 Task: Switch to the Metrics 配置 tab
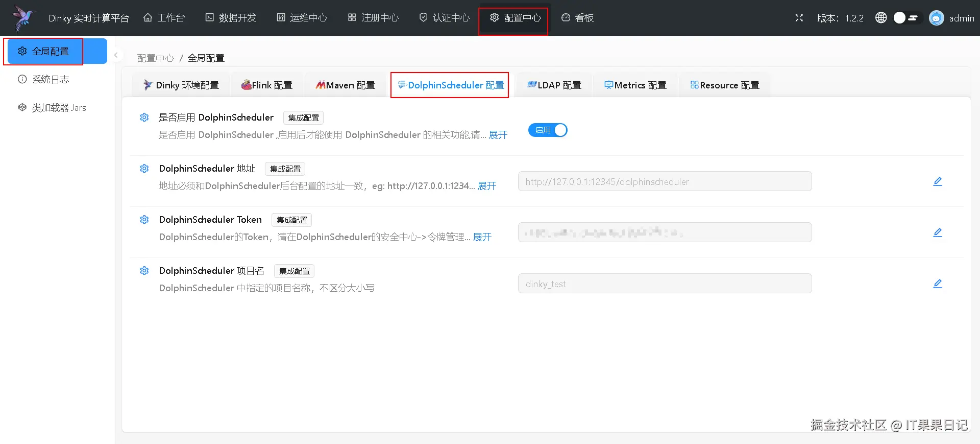(635, 85)
